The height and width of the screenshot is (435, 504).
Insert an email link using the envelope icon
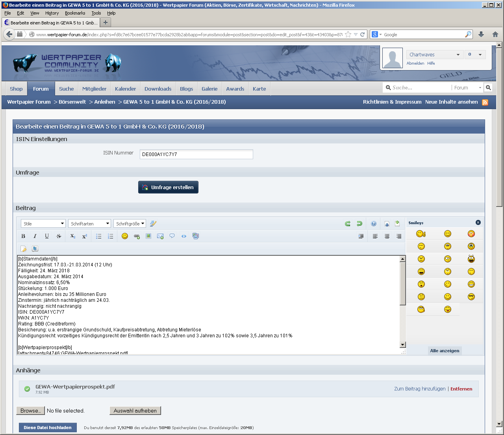160,236
